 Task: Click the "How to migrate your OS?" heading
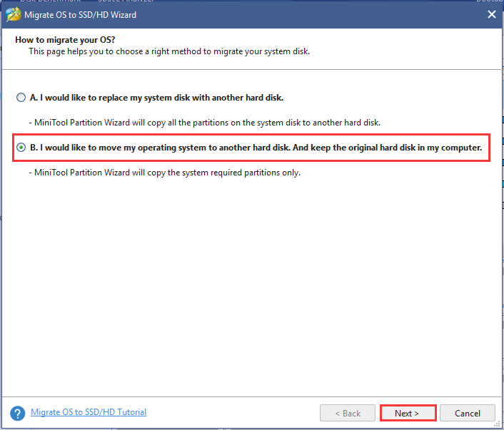(65, 40)
